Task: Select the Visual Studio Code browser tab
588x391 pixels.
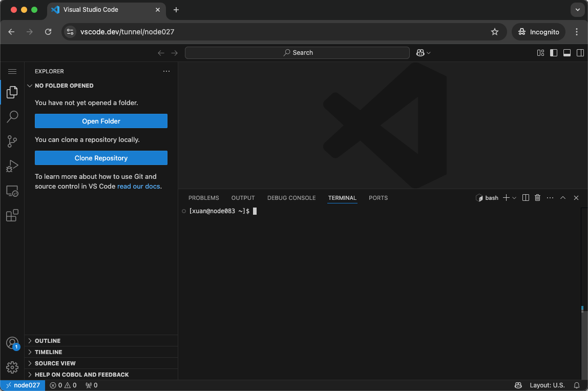Action: (106, 10)
